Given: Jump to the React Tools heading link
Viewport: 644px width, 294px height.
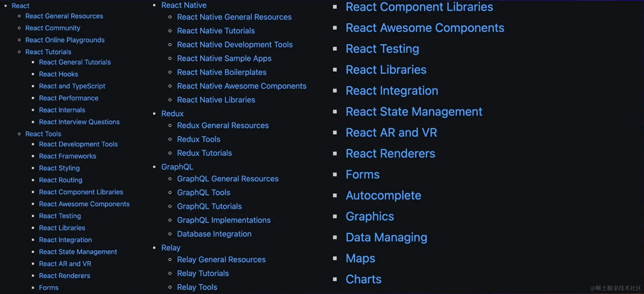Looking at the screenshot, I should pyautogui.click(x=43, y=134).
